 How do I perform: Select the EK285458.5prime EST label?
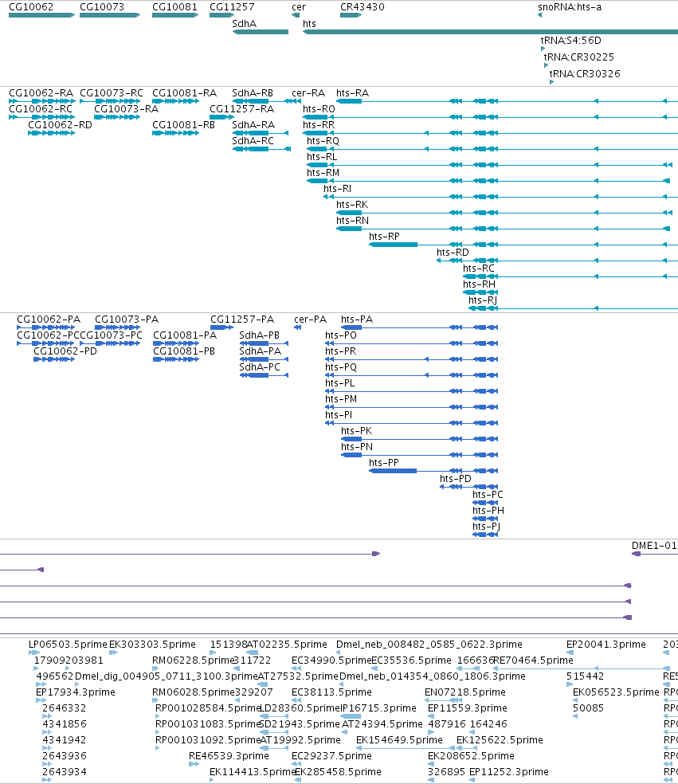[x=339, y=772]
